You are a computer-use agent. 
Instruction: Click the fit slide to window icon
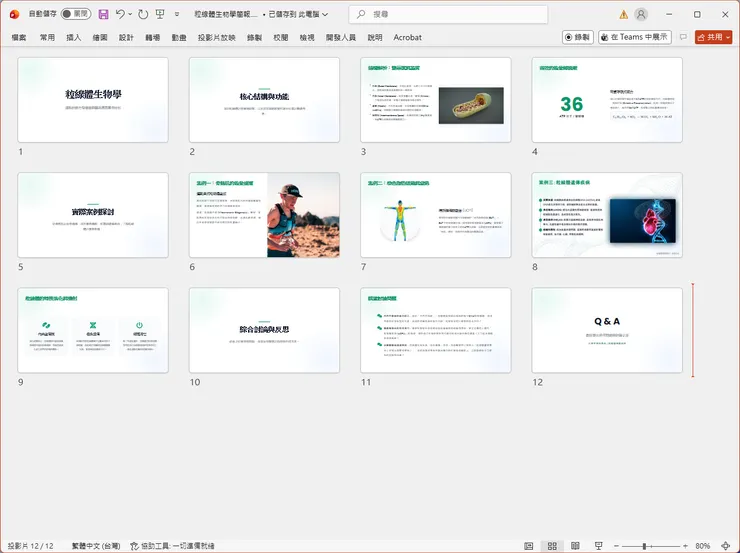point(726,546)
